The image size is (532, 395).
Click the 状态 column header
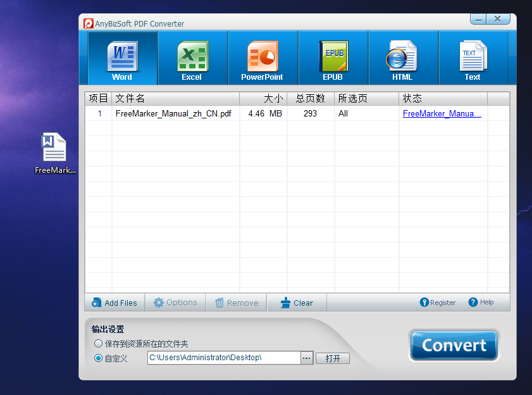coord(443,99)
